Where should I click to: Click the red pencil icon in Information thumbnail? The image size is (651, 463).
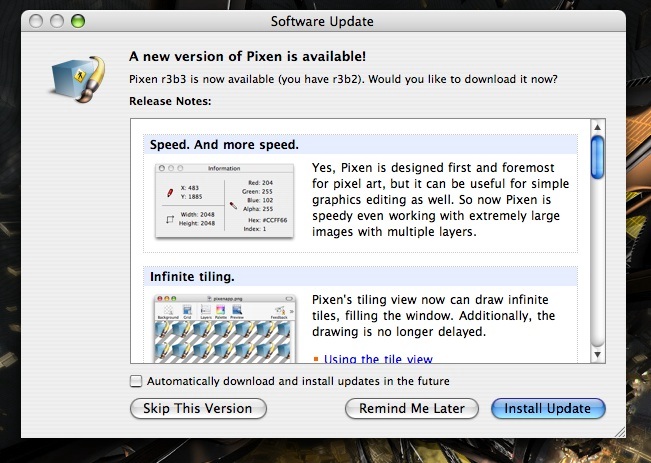click(170, 193)
